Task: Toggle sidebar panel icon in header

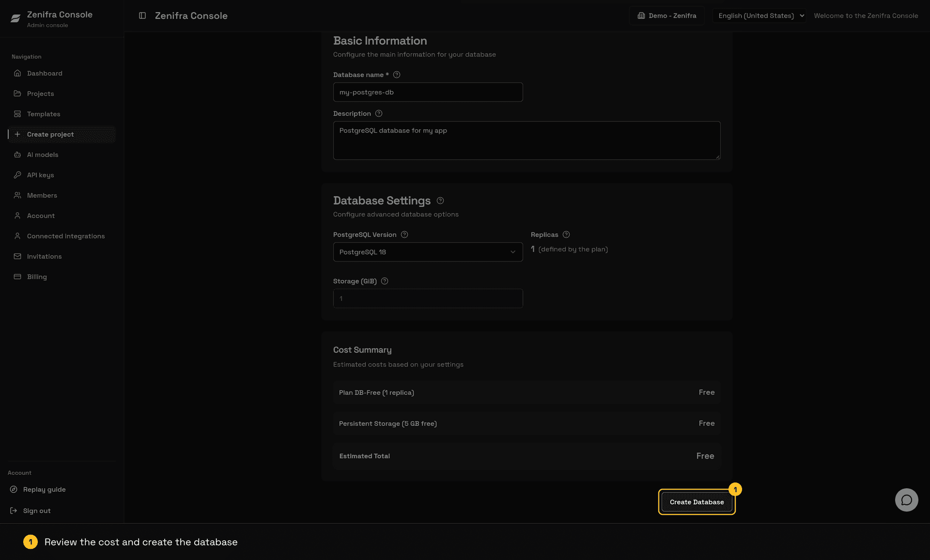Action: [x=142, y=16]
